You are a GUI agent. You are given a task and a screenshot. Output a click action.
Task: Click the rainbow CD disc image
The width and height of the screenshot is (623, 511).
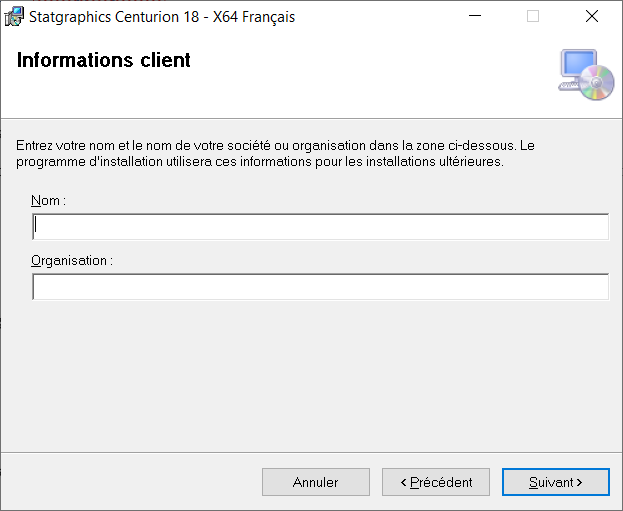click(x=597, y=83)
